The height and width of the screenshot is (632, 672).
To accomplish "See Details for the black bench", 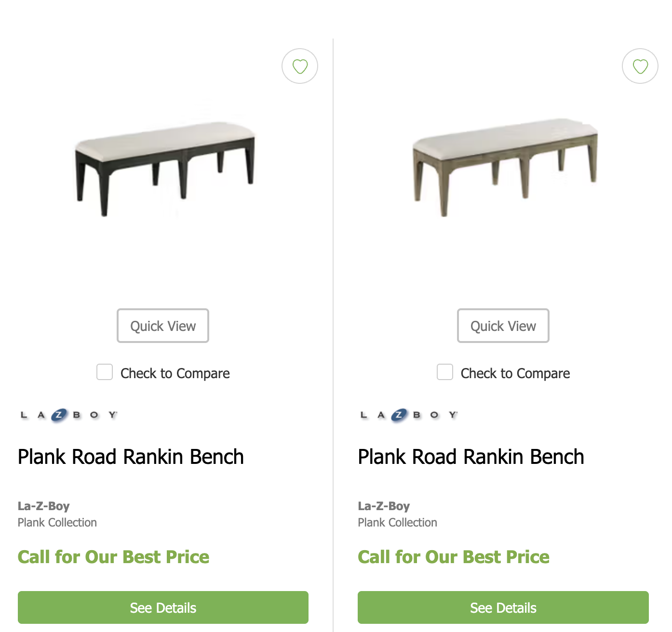I will point(163,607).
